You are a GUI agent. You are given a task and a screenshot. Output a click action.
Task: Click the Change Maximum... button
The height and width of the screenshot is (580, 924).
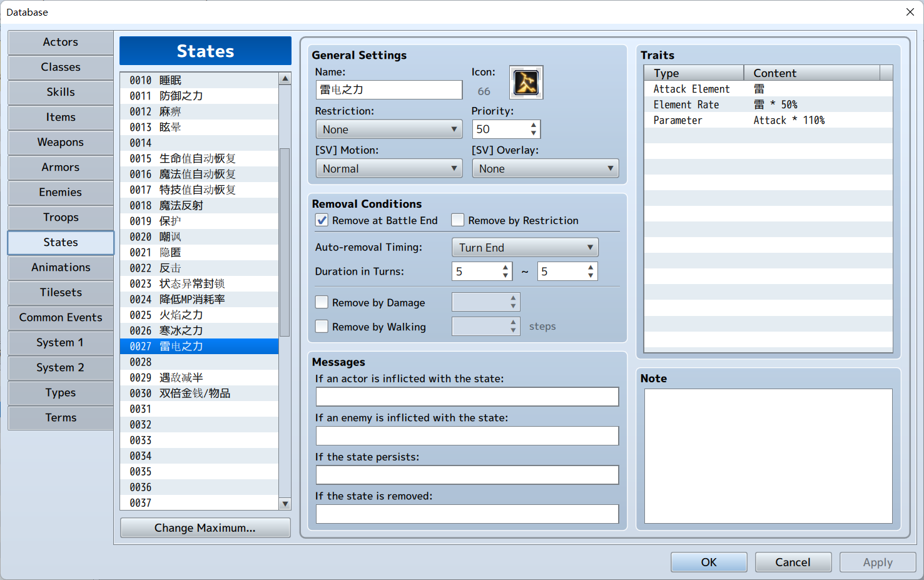(205, 527)
